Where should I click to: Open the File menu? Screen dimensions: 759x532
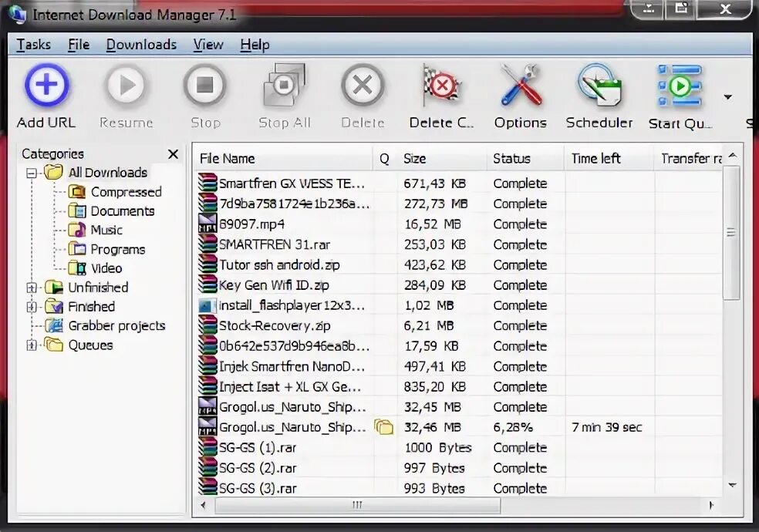coord(79,45)
